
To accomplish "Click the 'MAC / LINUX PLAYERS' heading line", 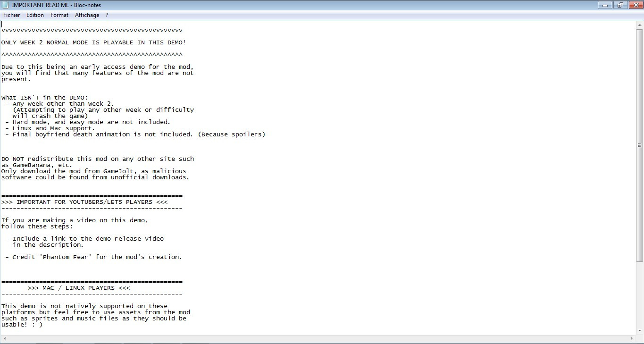I will 78,288.
